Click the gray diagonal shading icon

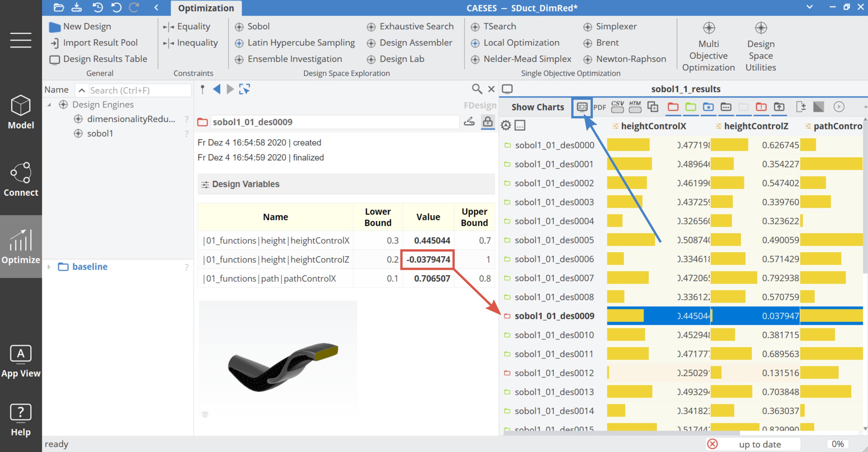click(x=819, y=107)
